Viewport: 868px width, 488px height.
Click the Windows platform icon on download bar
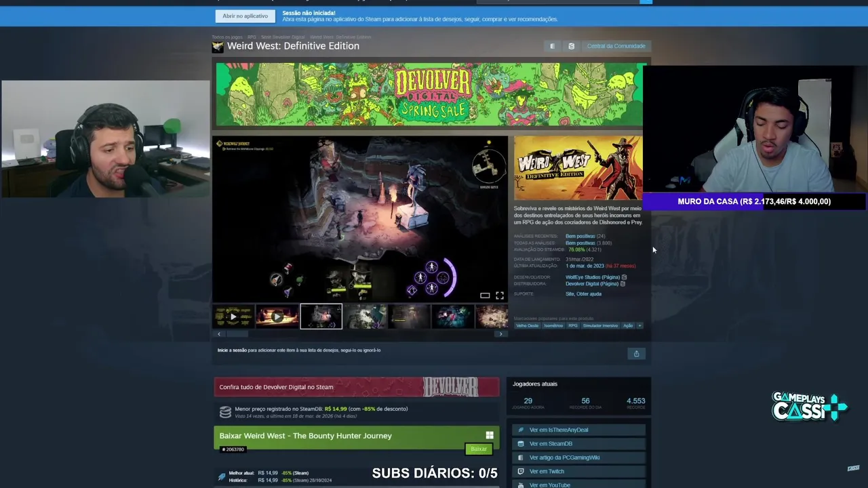pyautogui.click(x=490, y=436)
